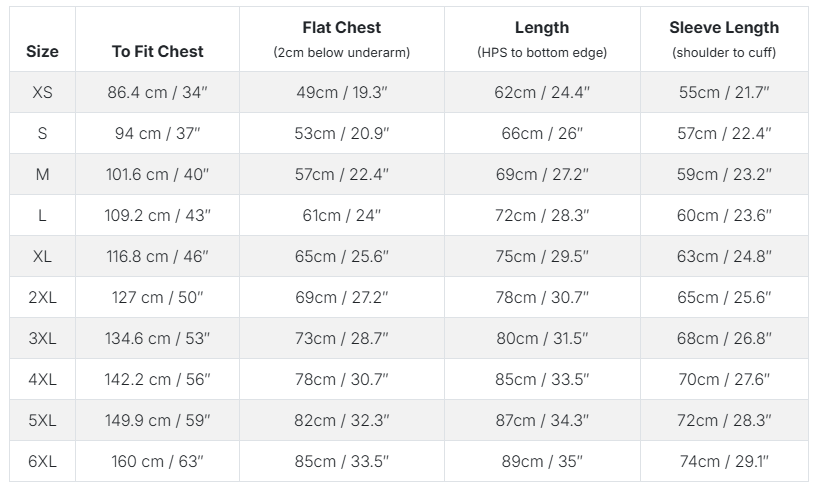
Task: Click the 127 cm / 50″ chest cell
Action: pos(157,297)
